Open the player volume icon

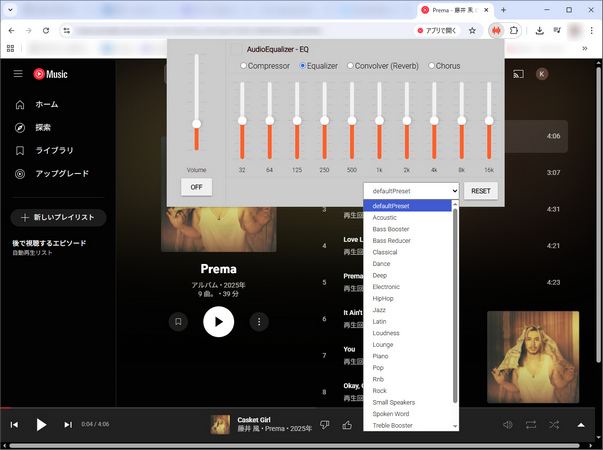(x=508, y=425)
